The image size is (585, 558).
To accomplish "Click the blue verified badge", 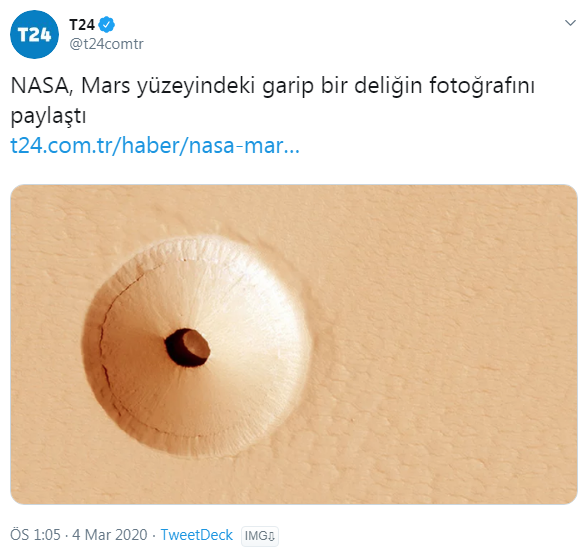I will pyautogui.click(x=107, y=25).
